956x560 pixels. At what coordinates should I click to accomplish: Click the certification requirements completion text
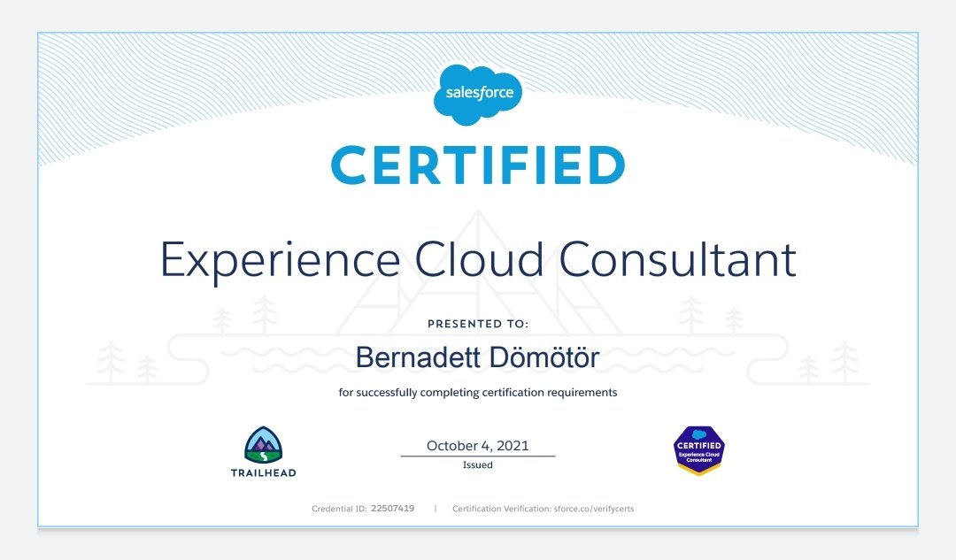pyautogui.click(x=478, y=392)
